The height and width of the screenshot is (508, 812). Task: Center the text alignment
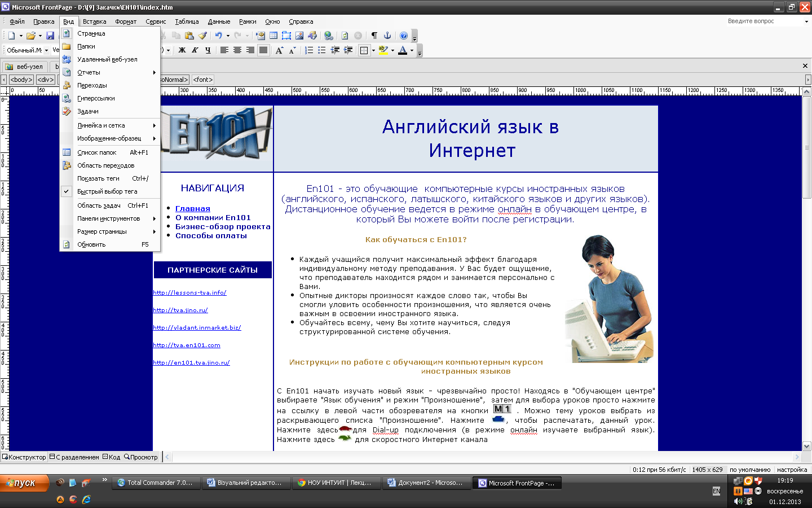point(237,50)
